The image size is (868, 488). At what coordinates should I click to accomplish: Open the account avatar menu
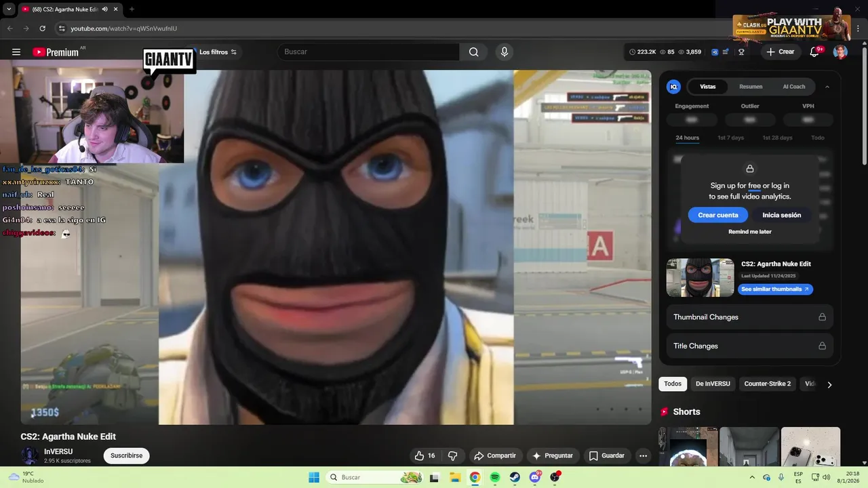click(840, 52)
